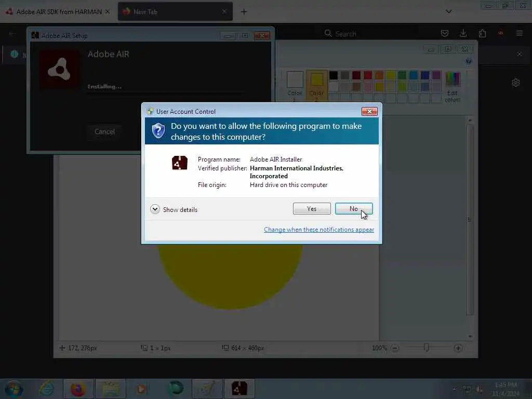Pick the dark red swatch in Paint palette
This screenshot has height=399, width=532.
(x=356, y=75)
